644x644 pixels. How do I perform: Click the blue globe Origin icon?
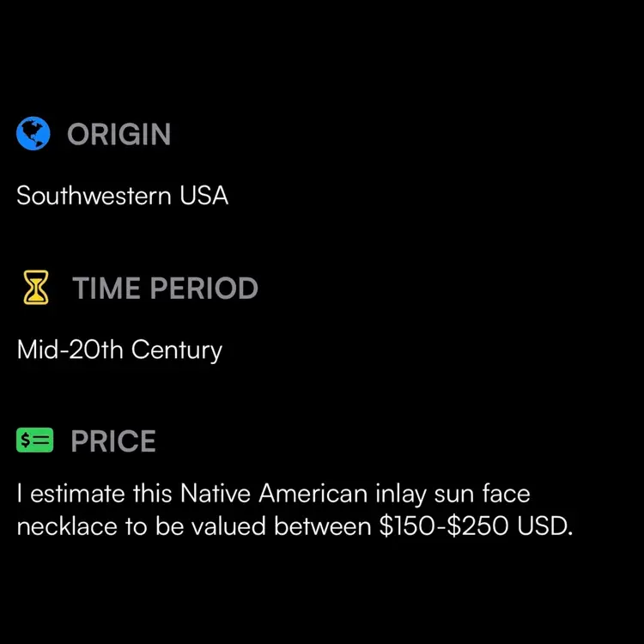[33, 134]
